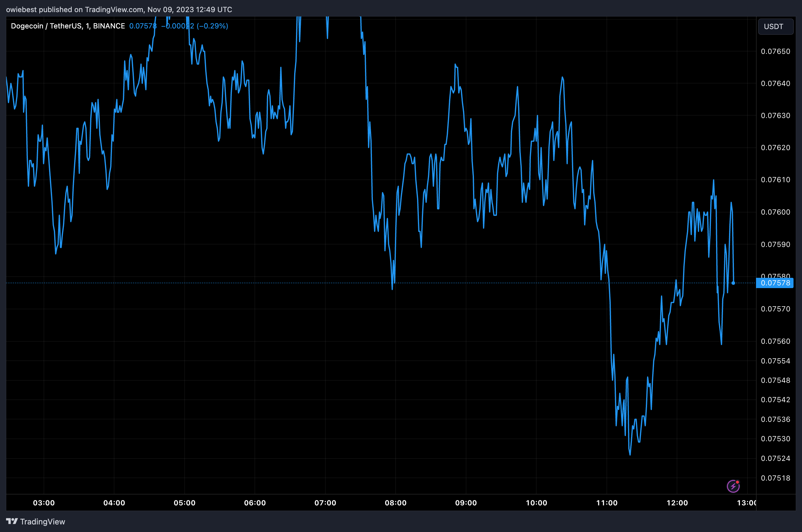Screen dimensions: 802x532
Task: Click the TradingView logo icon
Action: (12, 521)
